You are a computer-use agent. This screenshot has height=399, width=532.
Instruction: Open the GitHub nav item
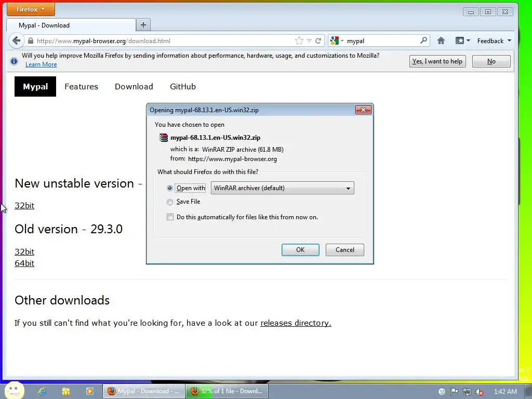183,87
